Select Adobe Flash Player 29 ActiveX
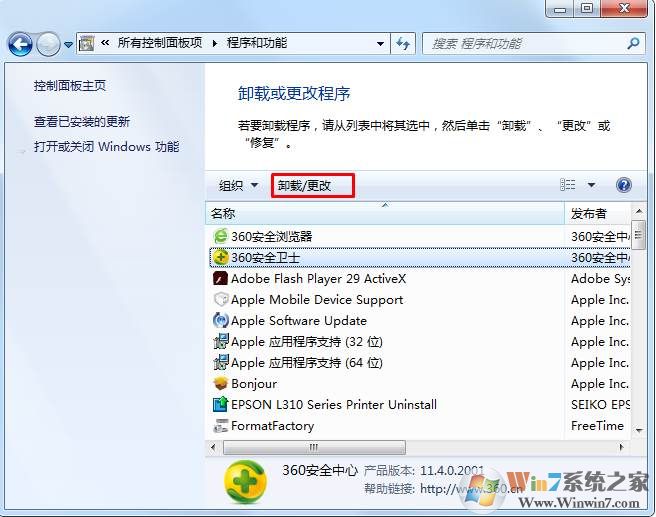Image resolution: width=656 pixels, height=517 pixels. click(x=318, y=279)
